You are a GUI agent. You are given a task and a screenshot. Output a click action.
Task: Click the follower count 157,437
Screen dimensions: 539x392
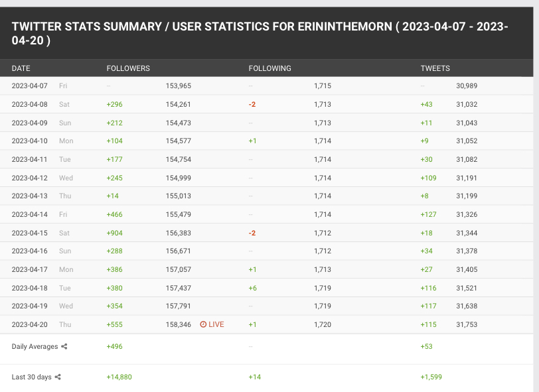click(179, 288)
